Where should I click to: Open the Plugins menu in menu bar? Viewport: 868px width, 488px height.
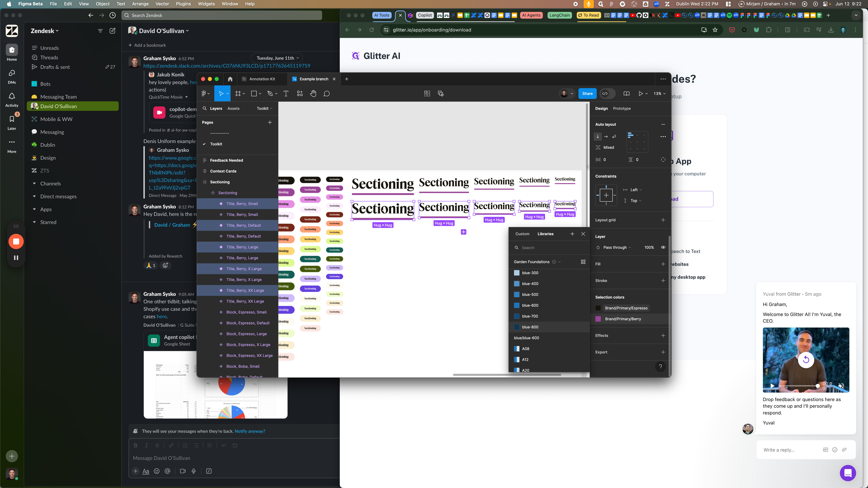coord(183,4)
